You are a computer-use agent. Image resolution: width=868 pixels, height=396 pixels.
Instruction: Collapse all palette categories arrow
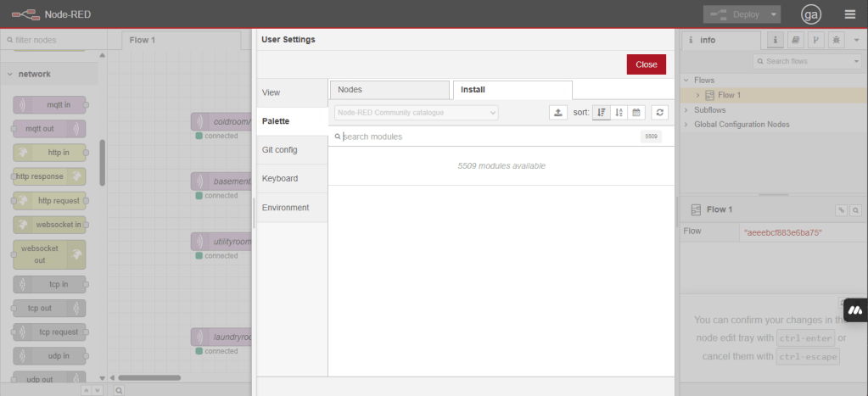[x=86, y=390]
